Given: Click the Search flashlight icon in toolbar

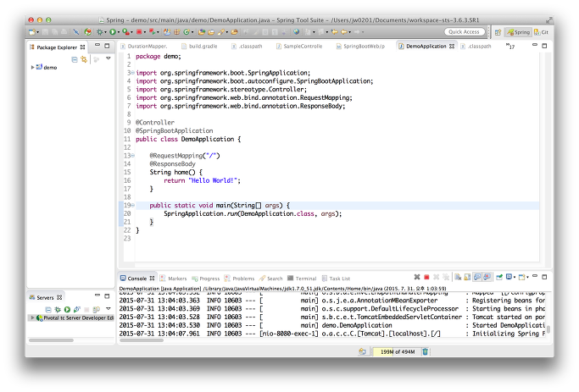Looking at the screenshot, I should tap(220, 32).
